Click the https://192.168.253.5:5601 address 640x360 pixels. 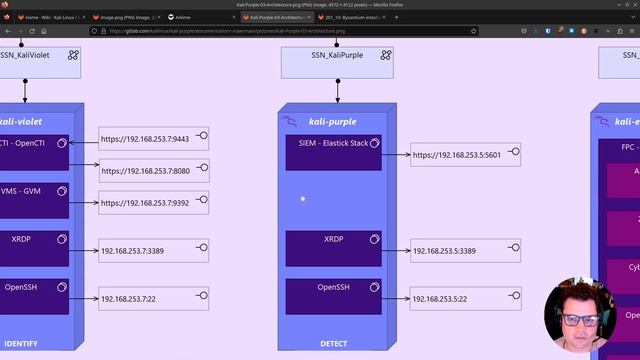pos(457,155)
